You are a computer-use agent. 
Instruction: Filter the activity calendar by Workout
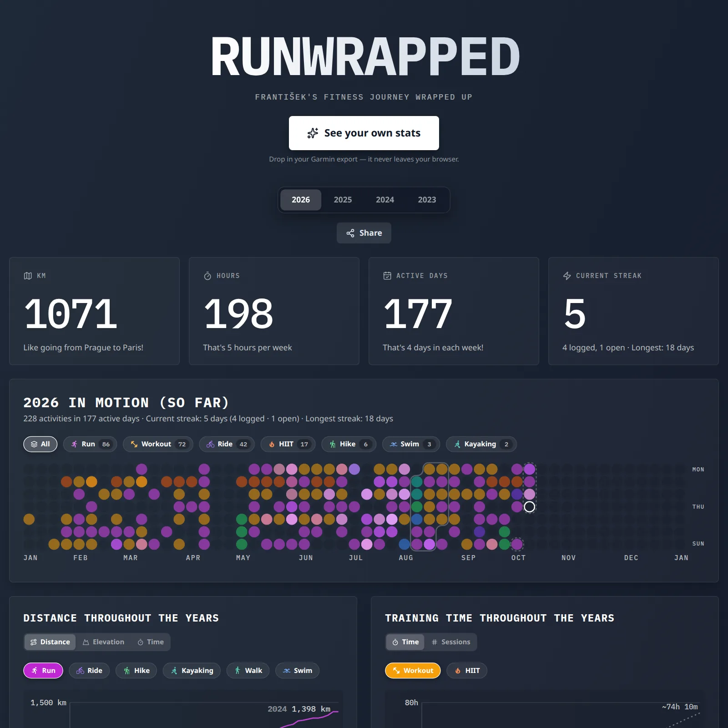click(158, 444)
